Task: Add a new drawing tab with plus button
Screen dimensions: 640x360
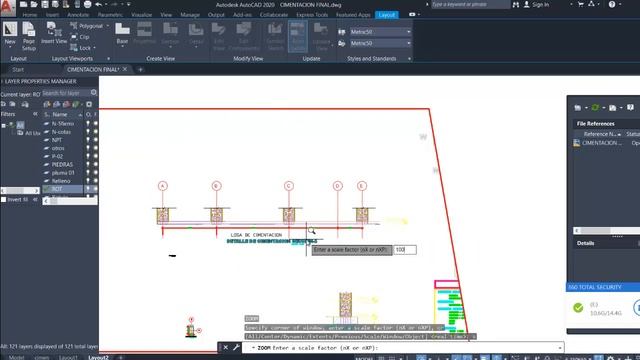Action: point(140,69)
